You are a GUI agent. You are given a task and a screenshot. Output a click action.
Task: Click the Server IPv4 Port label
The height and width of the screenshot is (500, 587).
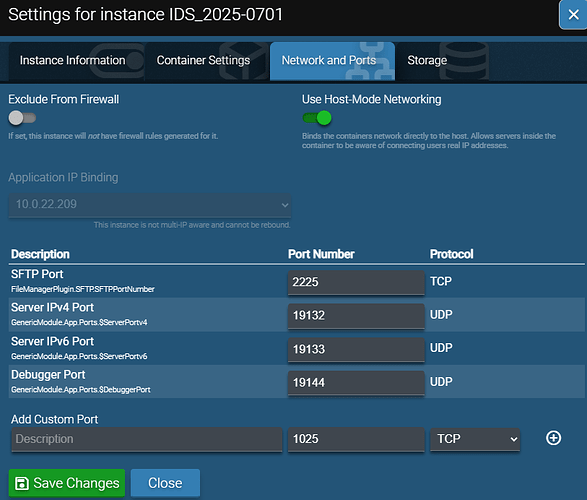[x=52, y=307]
